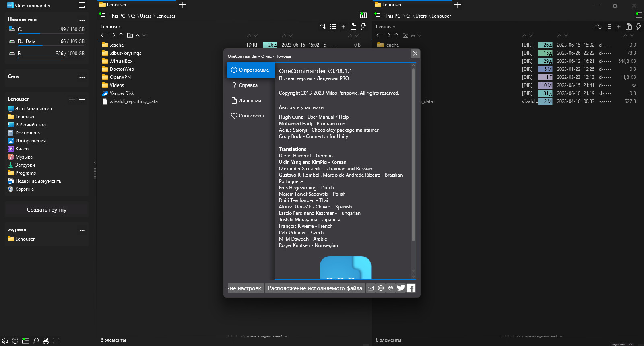Click Расположение исполняемого файла button
This screenshot has width=644, height=346.
[315, 288]
